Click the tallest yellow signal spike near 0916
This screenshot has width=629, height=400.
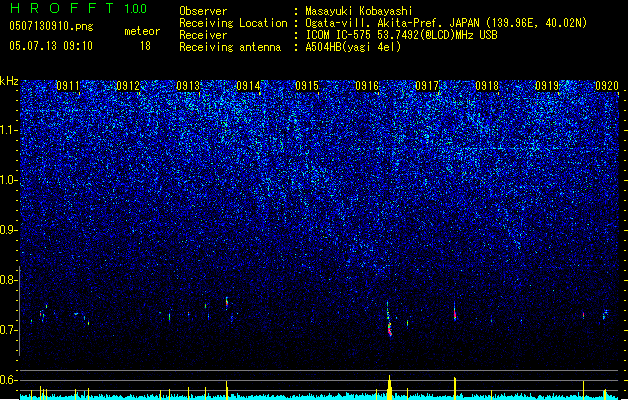[389, 388]
